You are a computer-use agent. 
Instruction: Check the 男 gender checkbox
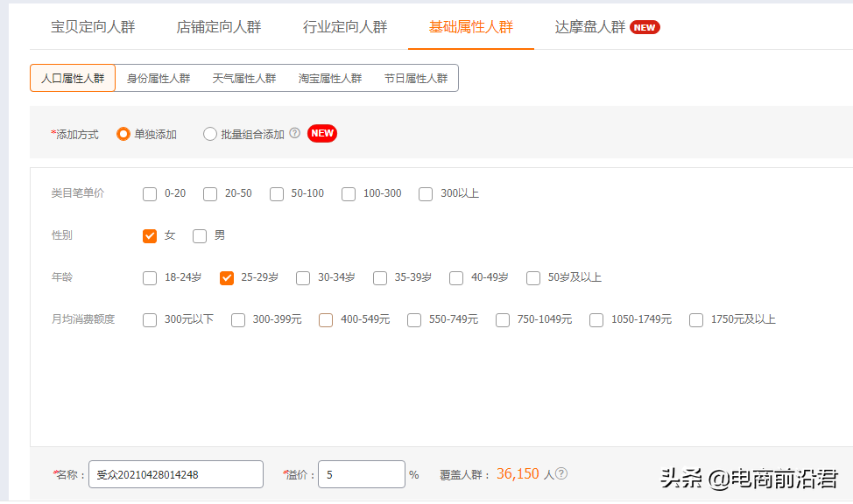[199, 235]
